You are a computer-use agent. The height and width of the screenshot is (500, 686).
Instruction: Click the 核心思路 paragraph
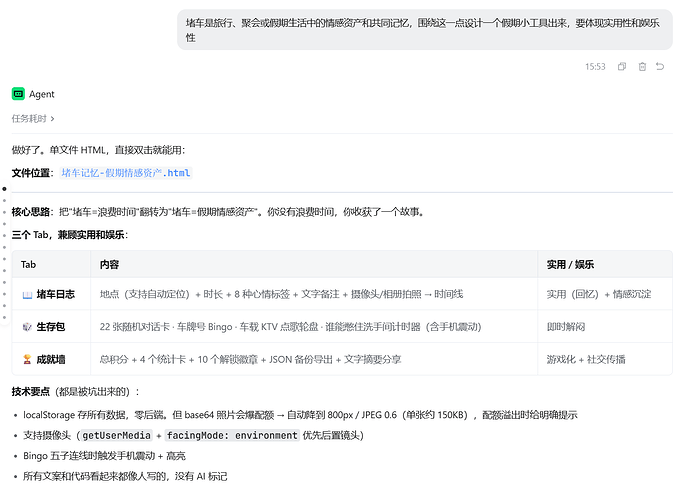(218, 212)
